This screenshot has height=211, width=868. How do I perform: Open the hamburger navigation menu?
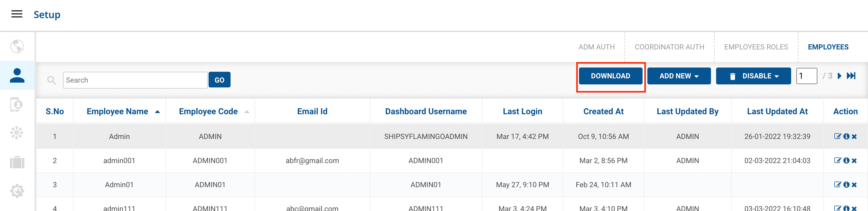pos(17,14)
